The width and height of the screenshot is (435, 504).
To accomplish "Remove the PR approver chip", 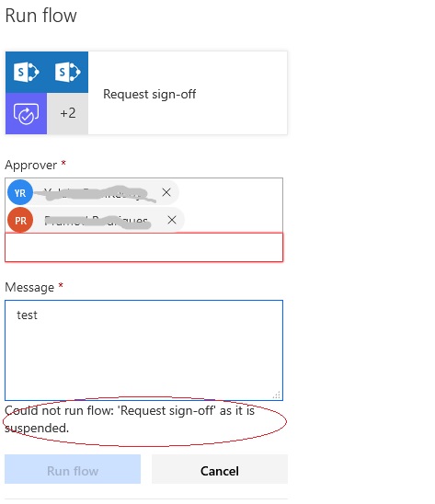I will pyautogui.click(x=172, y=220).
